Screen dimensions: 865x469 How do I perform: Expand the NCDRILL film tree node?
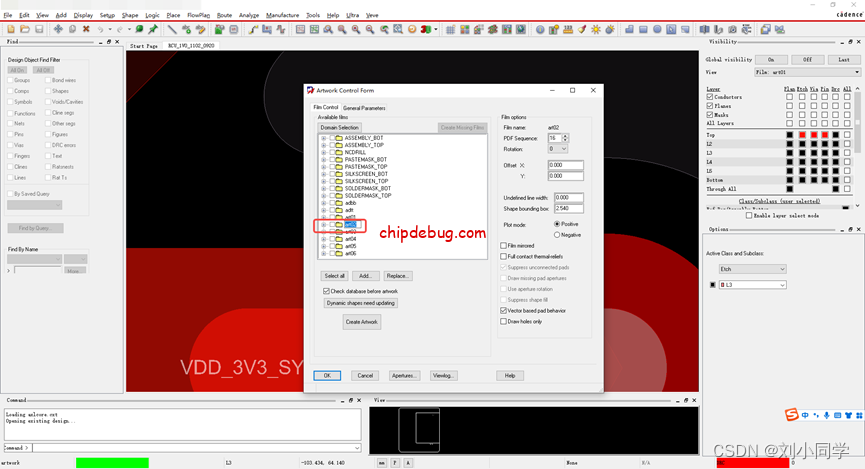(x=323, y=152)
